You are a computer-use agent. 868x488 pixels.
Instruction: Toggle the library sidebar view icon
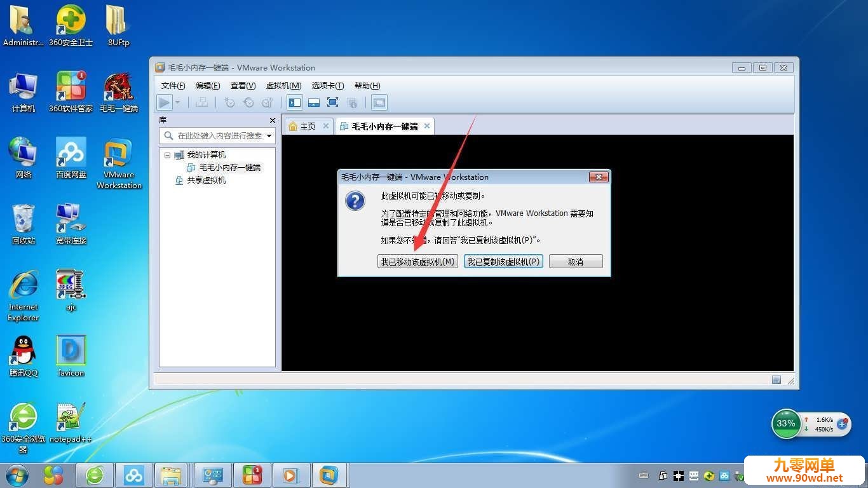295,102
